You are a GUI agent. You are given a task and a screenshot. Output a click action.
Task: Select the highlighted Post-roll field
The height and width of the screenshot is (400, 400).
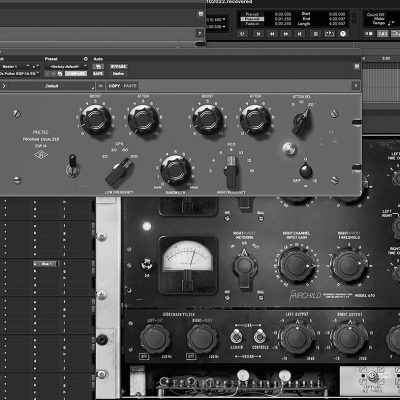click(252, 19)
